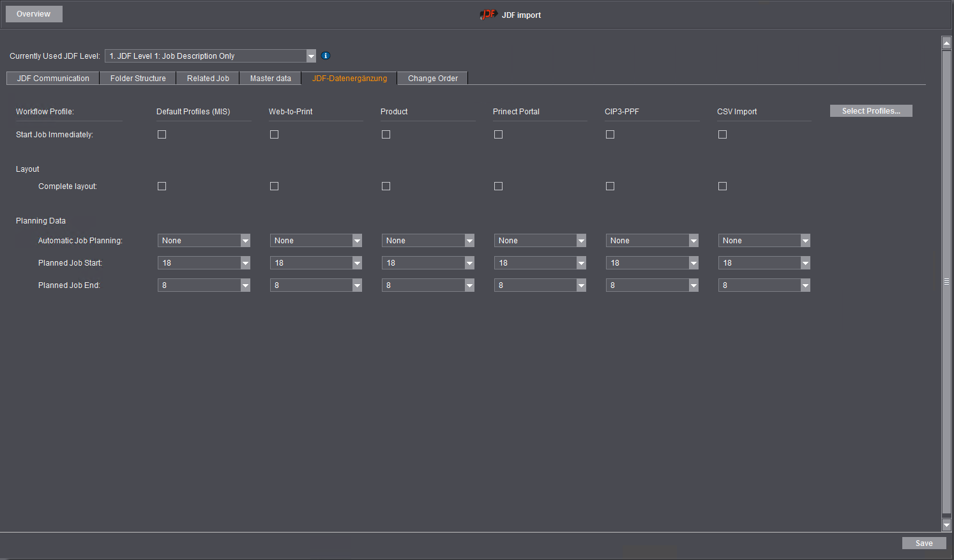
Task: Click the vertical scrollbar thumb grip
Action: (946, 282)
